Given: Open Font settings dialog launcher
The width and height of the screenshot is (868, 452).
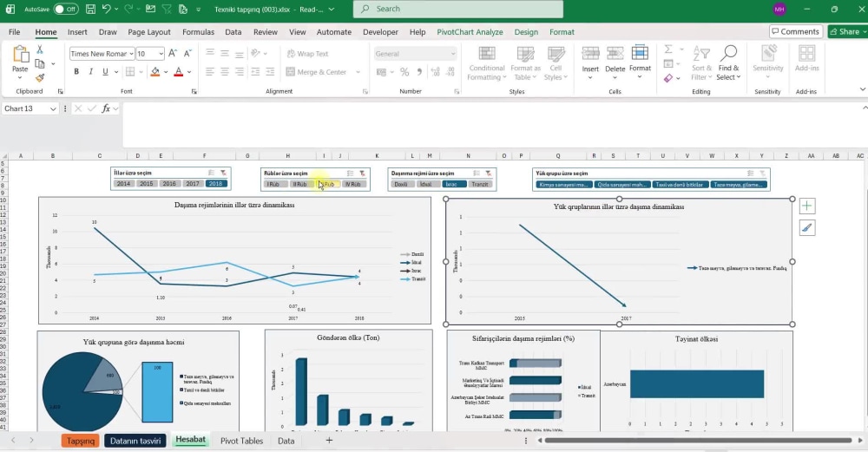Looking at the screenshot, I should tap(194, 92).
